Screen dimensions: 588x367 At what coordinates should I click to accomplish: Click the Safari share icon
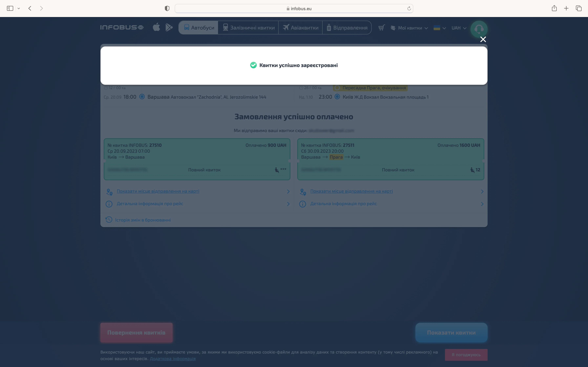tap(554, 8)
